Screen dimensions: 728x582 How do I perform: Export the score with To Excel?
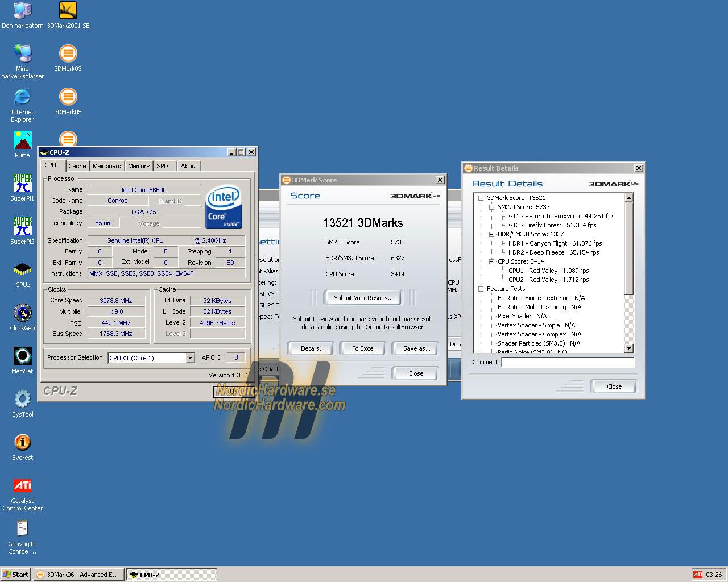click(363, 348)
